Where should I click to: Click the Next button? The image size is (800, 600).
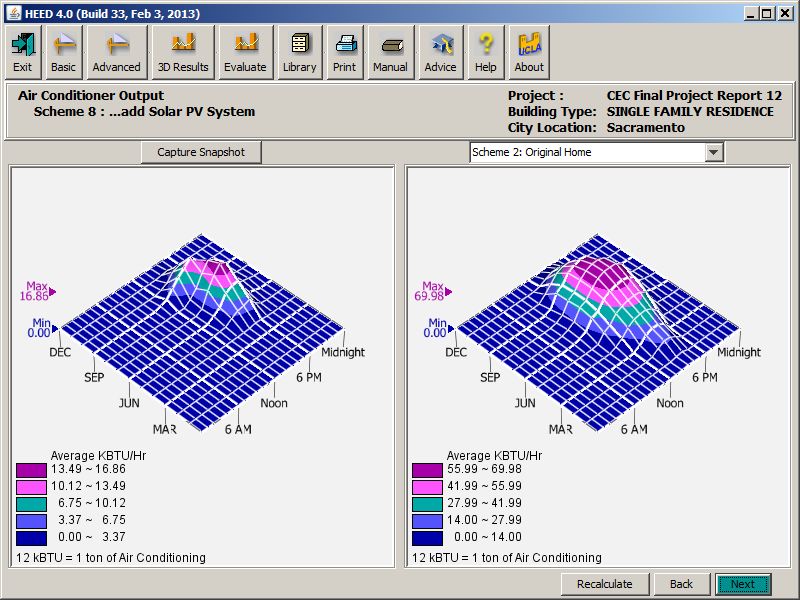743,584
